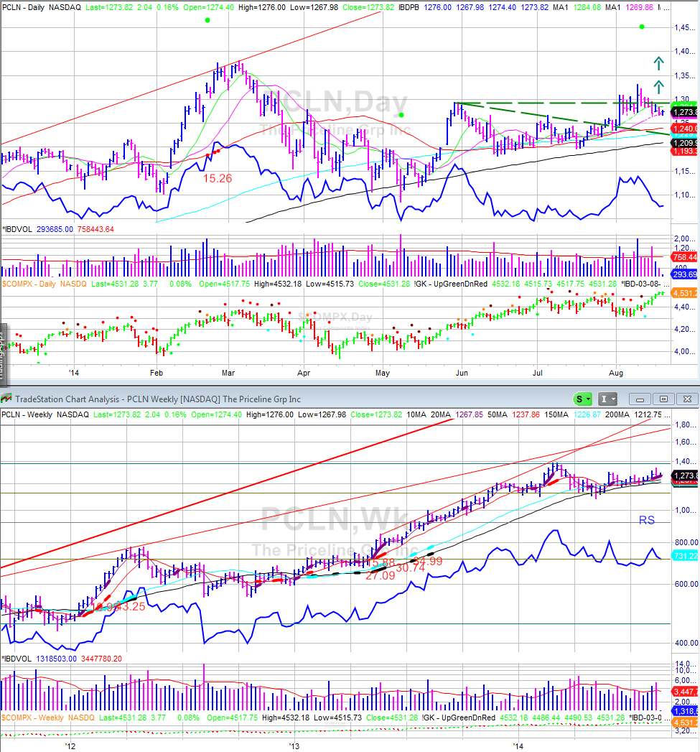
Task: Click the '$COMPX - Daily' label
Action: [29, 284]
